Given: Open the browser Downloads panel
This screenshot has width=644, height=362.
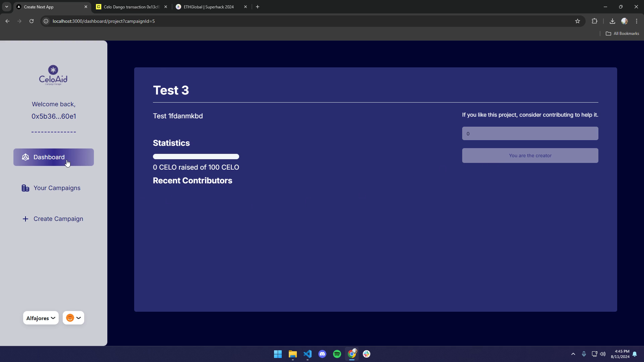Looking at the screenshot, I should (x=612, y=21).
